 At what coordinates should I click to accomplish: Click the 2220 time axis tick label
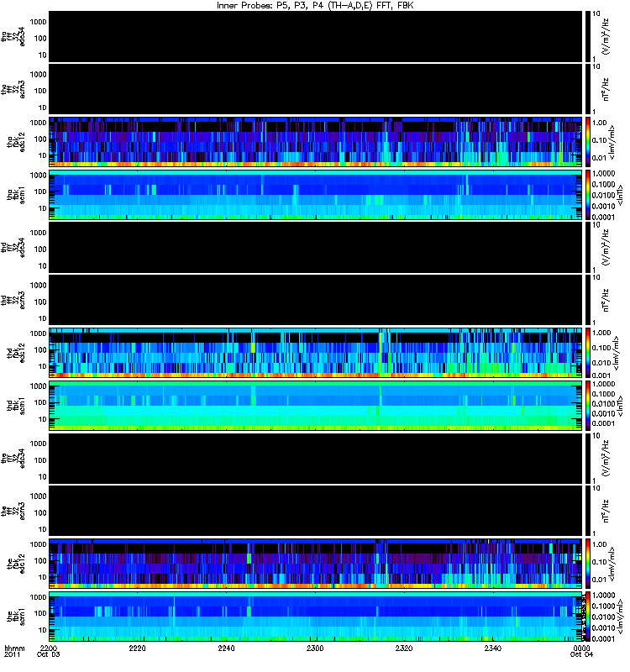click(137, 648)
